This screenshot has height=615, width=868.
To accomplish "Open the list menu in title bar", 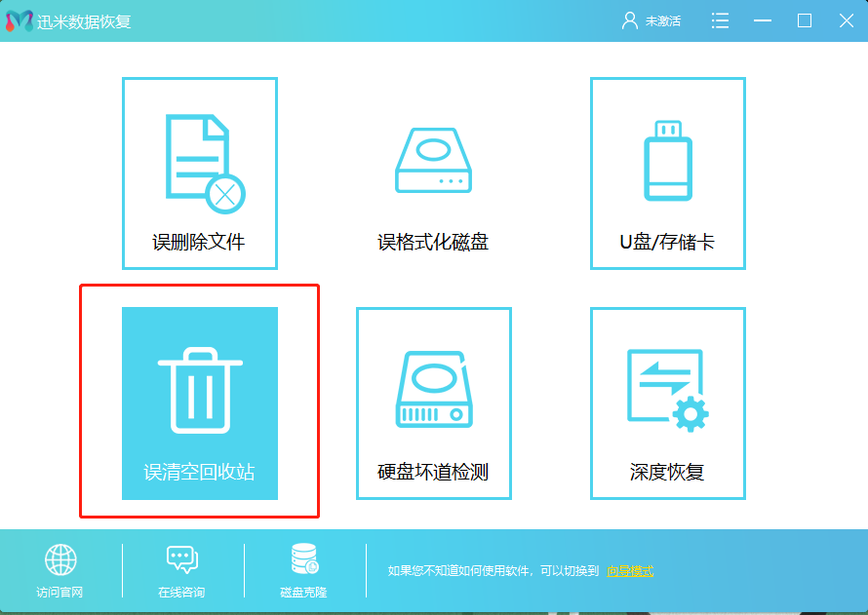I will tap(720, 20).
